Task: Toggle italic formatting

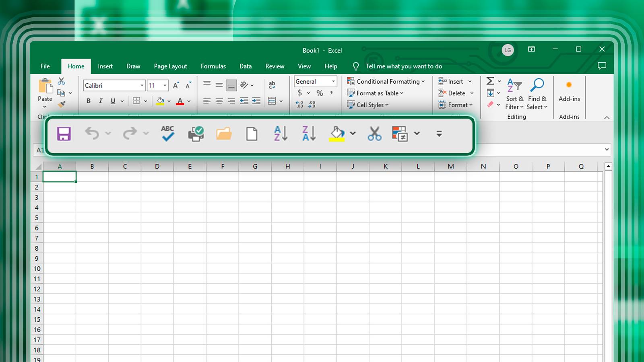Action: pyautogui.click(x=101, y=101)
